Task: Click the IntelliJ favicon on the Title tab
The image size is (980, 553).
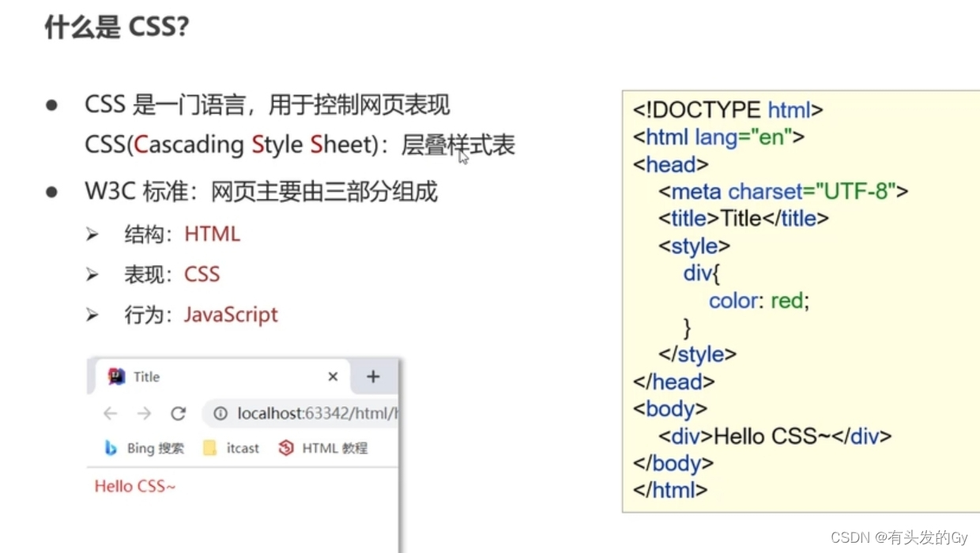Action: (117, 377)
